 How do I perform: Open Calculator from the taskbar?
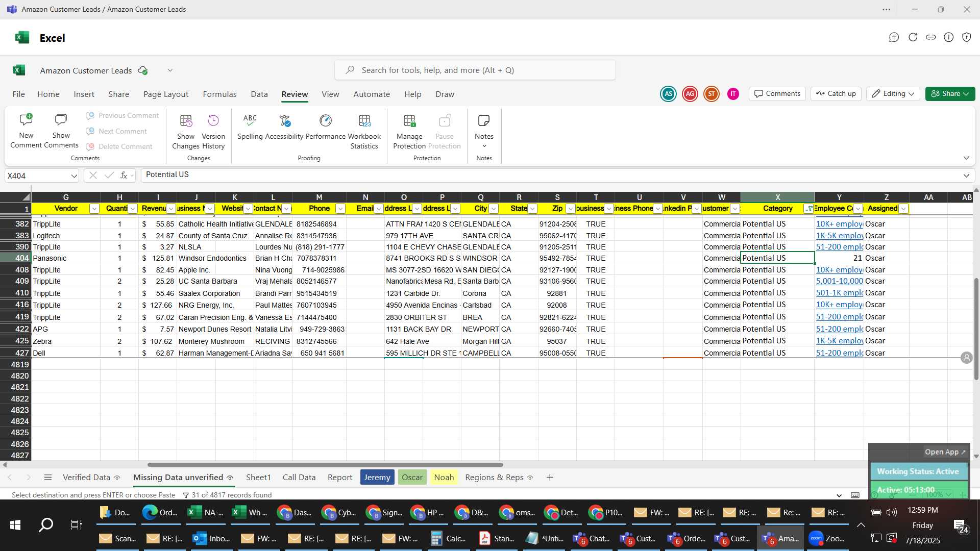449,538
